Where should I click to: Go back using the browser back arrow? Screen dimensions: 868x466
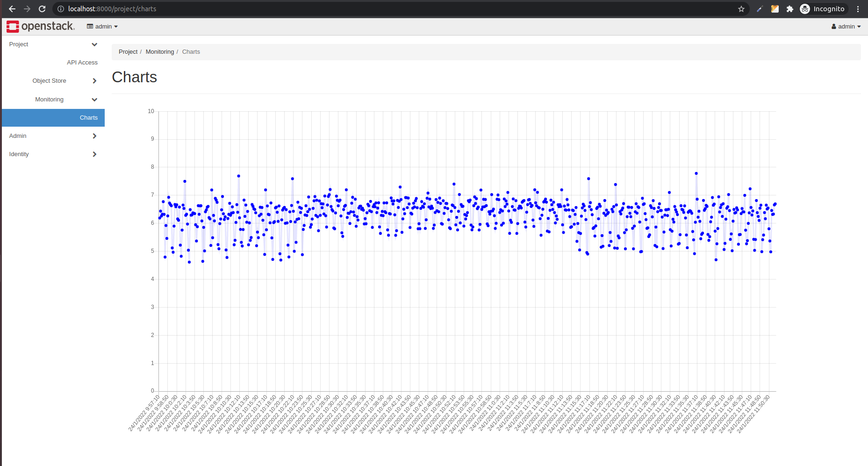[x=12, y=9]
